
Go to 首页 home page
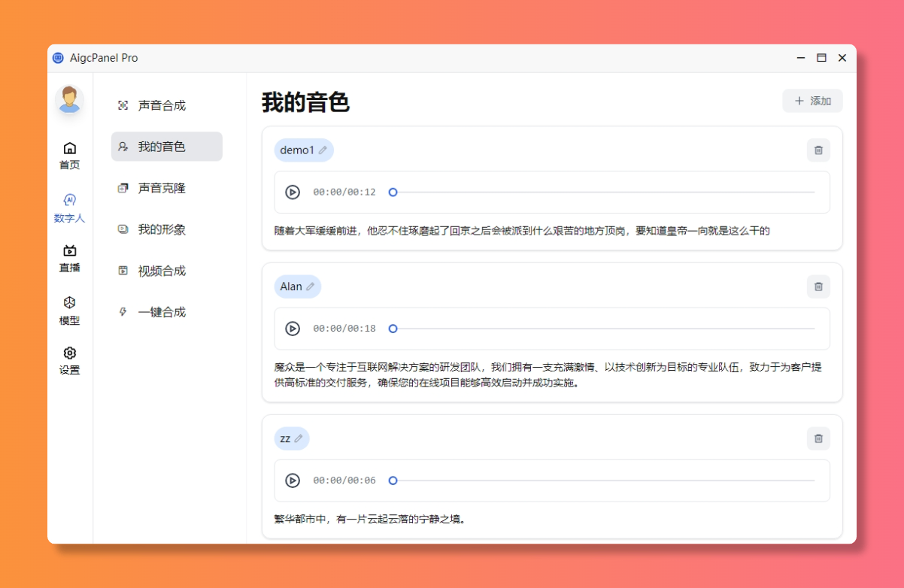pyautogui.click(x=69, y=155)
